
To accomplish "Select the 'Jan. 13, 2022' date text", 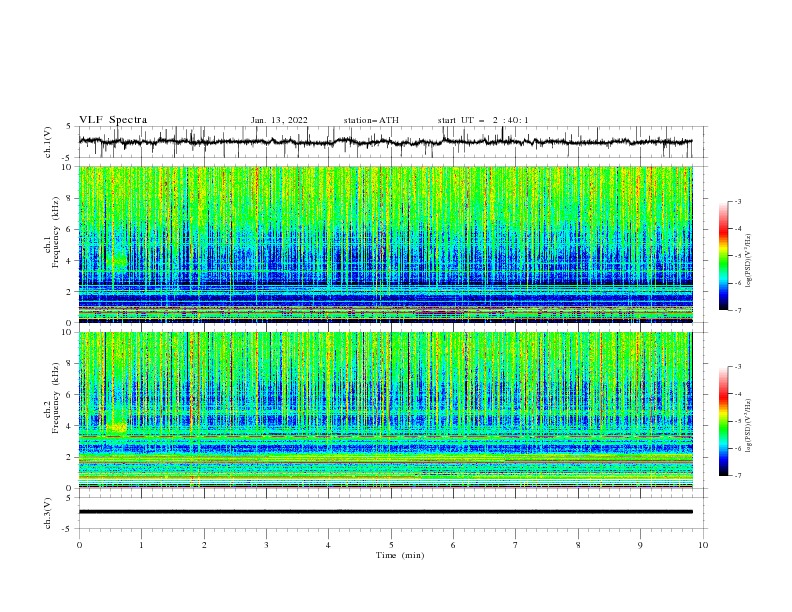I will (x=279, y=120).
